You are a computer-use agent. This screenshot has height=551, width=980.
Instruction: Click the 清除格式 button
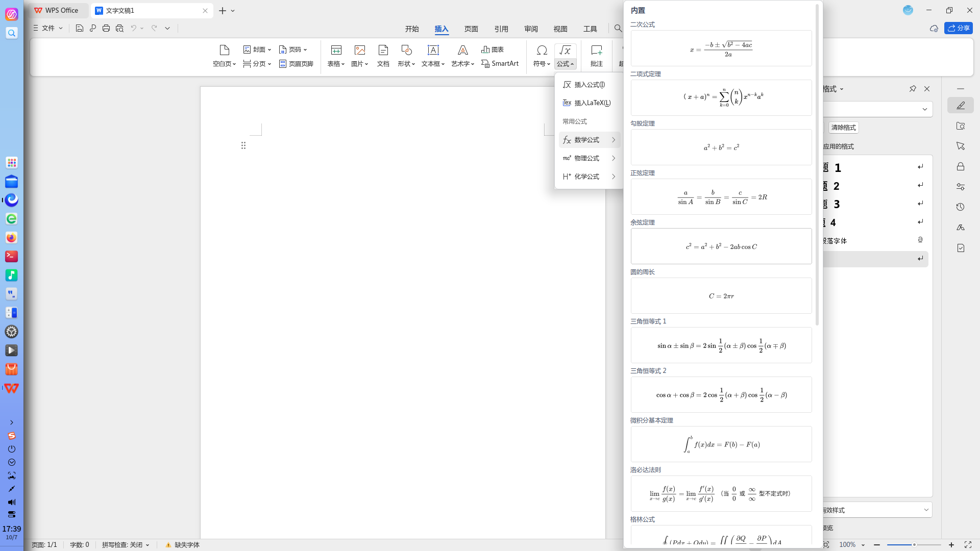(x=844, y=128)
